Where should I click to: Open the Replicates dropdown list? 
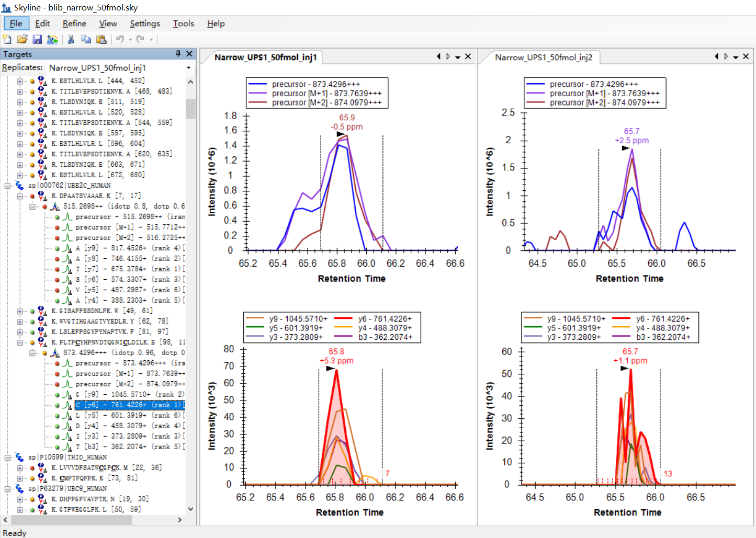(188, 68)
